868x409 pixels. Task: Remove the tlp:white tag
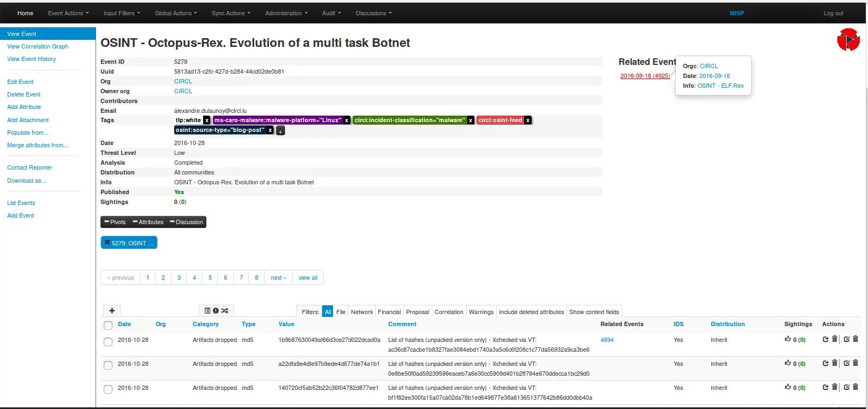pos(207,121)
